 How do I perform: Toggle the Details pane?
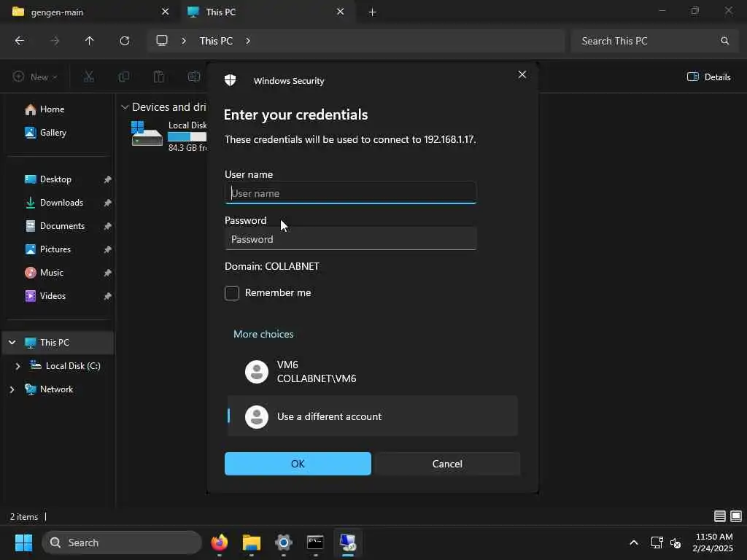point(709,77)
